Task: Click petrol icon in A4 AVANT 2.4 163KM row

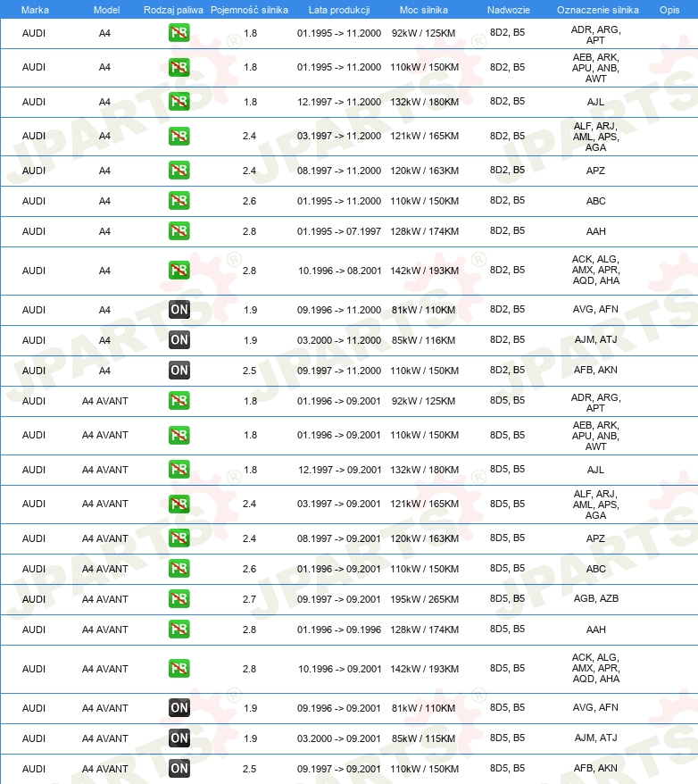Action: coord(179,538)
